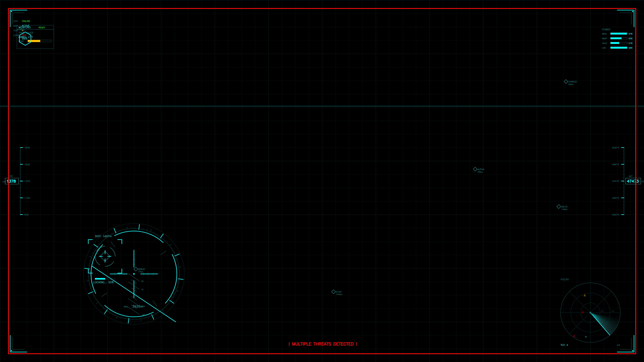
Task: Expand the POWER status panel
Action: 606,29
